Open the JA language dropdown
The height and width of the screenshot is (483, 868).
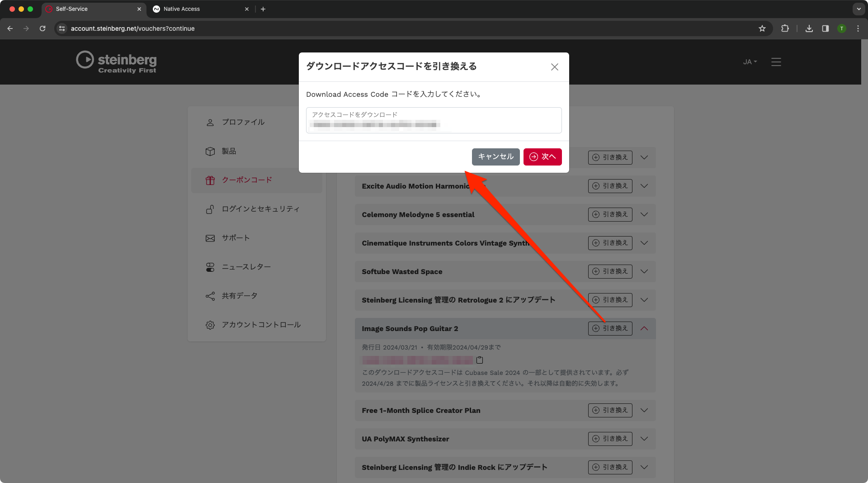(x=750, y=62)
